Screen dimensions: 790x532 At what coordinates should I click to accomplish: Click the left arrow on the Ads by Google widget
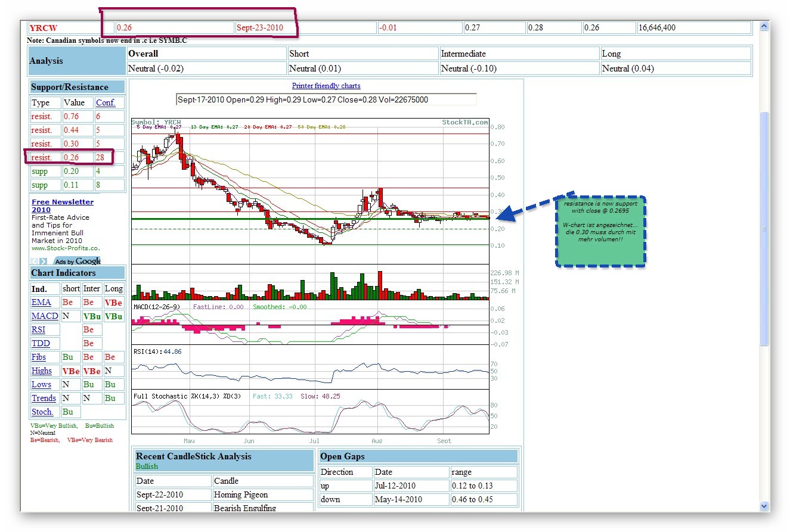pos(33,260)
